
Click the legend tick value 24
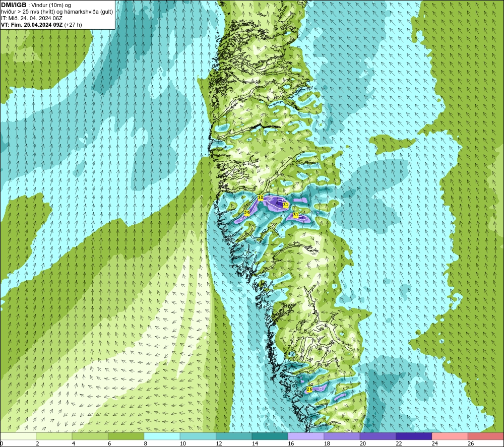(x=435, y=443)
